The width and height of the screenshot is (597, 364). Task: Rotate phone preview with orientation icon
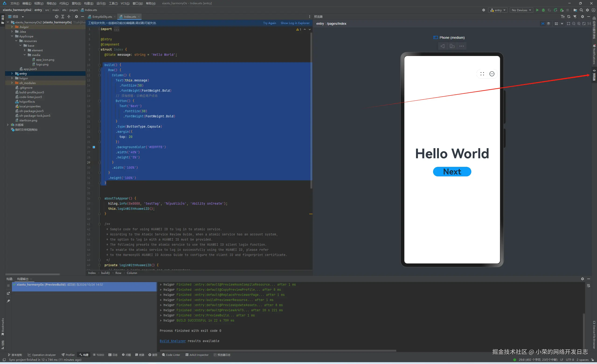click(452, 46)
